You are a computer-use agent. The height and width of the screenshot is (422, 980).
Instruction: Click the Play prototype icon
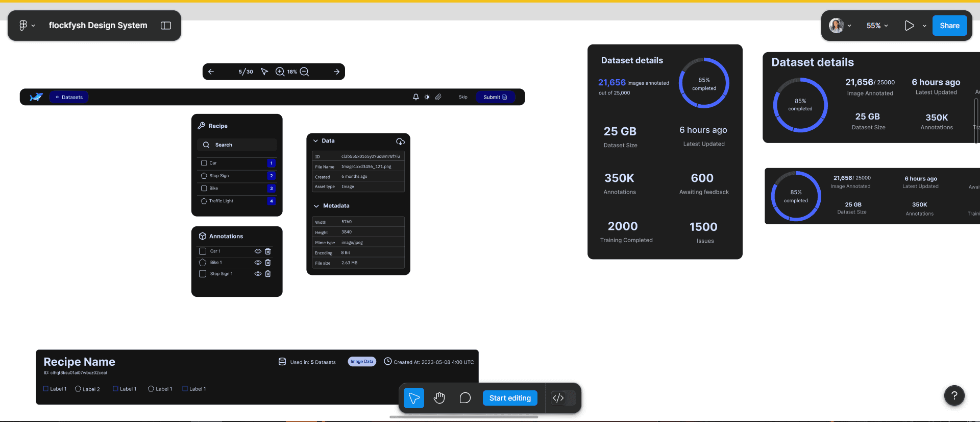909,26
